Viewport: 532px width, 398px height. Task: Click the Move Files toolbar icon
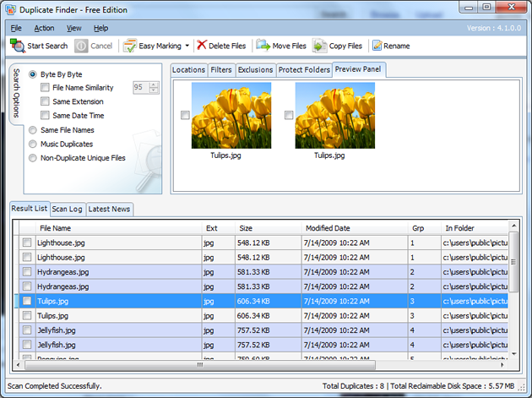pyautogui.click(x=263, y=46)
